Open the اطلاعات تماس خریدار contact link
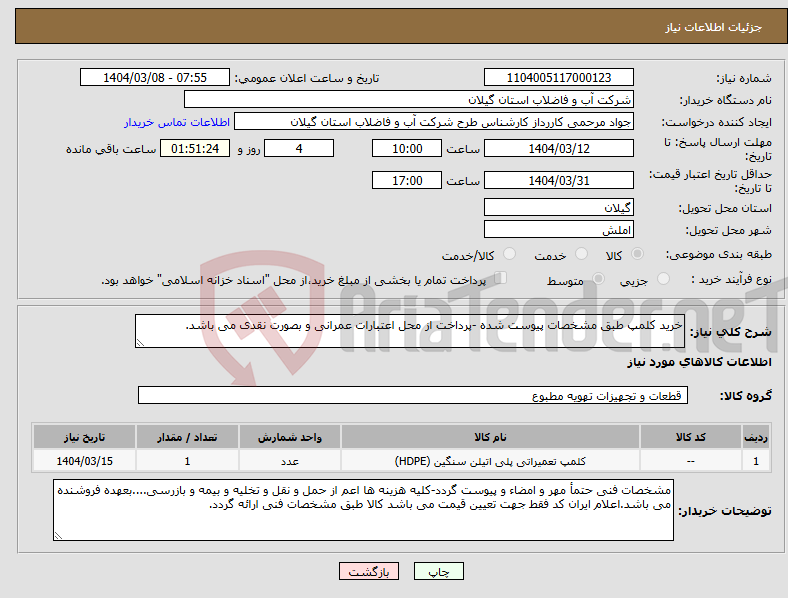788x598 pixels. pyautogui.click(x=177, y=122)
